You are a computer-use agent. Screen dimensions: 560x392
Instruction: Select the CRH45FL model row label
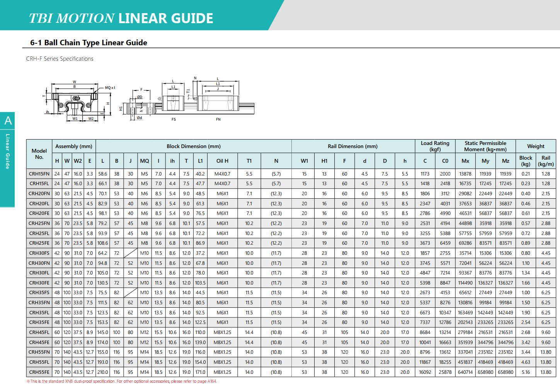click(39, 332)
